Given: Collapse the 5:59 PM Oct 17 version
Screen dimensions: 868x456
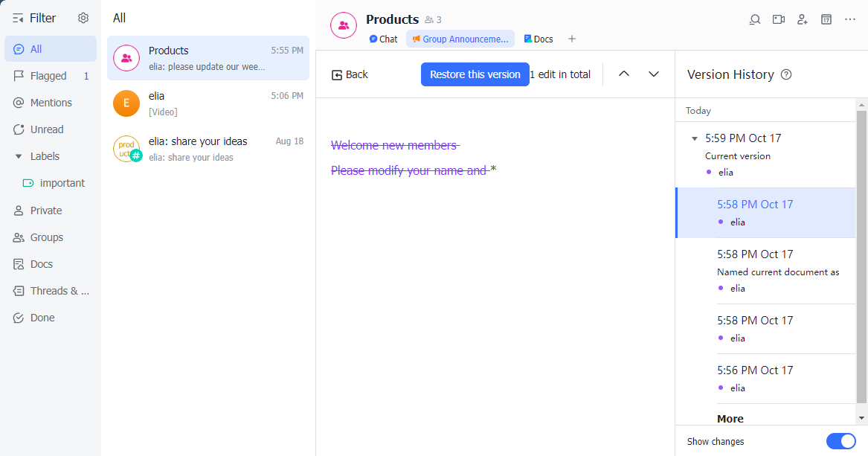Looking at the screenshot, I should (695, 138).
